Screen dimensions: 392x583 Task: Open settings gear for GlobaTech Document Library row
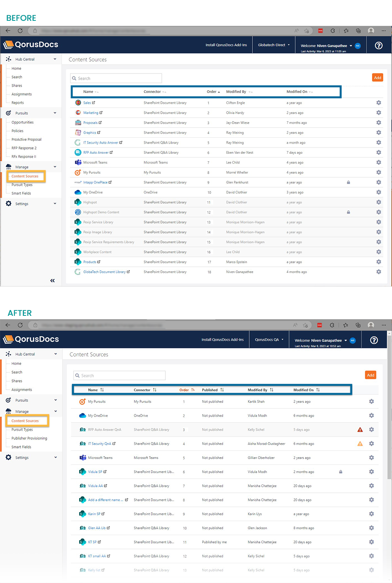click(x=379, y=272)
